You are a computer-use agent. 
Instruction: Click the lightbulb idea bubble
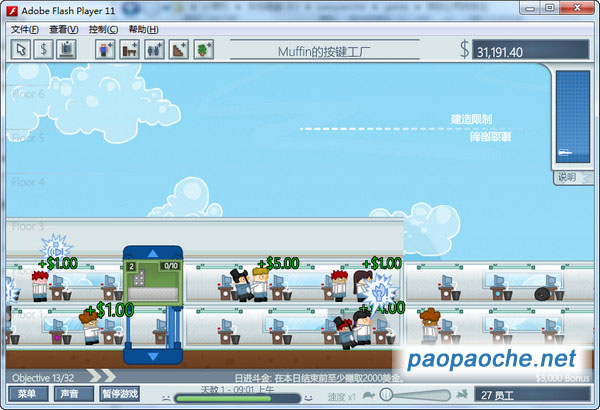(379, 294)
